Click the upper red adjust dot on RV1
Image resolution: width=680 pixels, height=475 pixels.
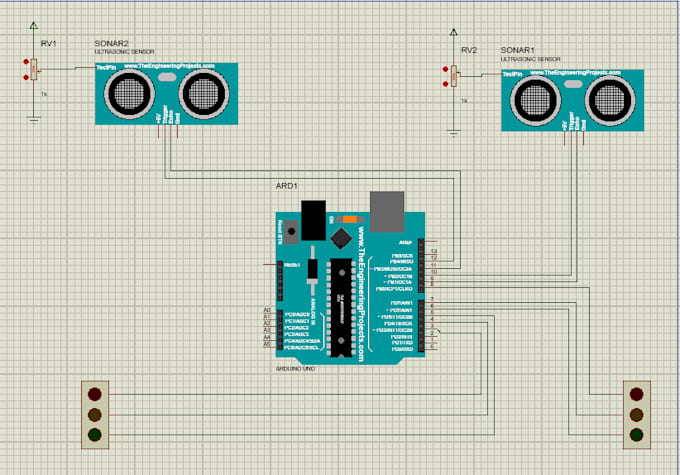(26, 62)
